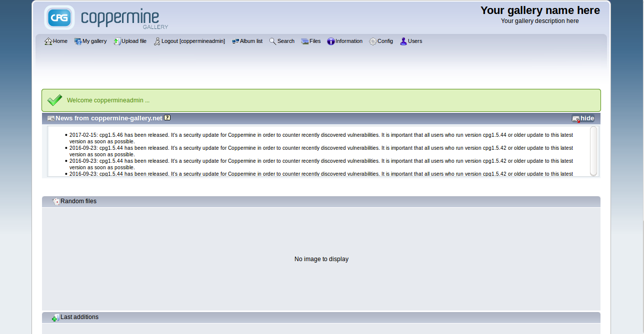644x334 pixels.
Task: Click the 'Last additions' section title
Action: [x=79, y=317]
